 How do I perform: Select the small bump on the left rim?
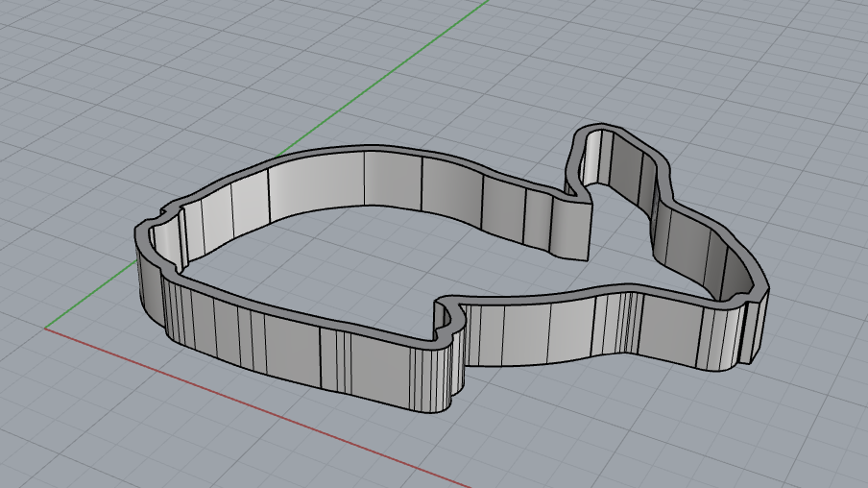(x=173, y=209)
